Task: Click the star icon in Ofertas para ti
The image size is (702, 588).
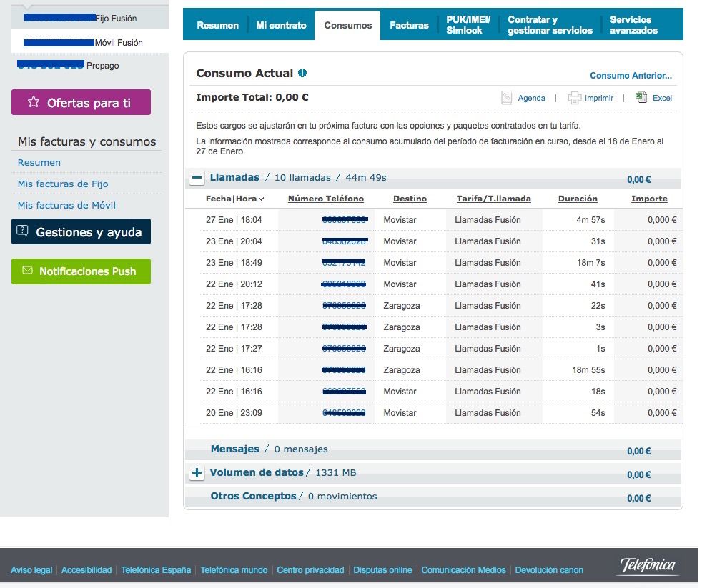Action: pyautogui.click(x=33, y=102)
